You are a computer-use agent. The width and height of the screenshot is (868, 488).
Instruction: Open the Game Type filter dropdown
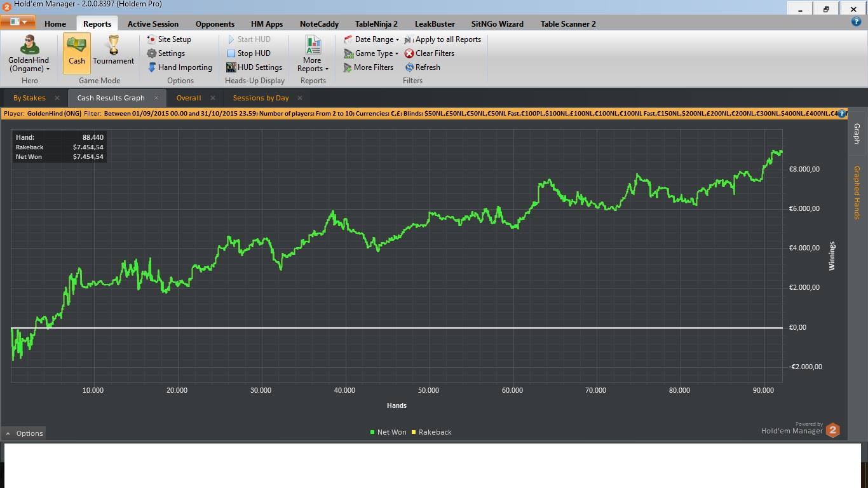pyautogui.click(x=371, y=53)
